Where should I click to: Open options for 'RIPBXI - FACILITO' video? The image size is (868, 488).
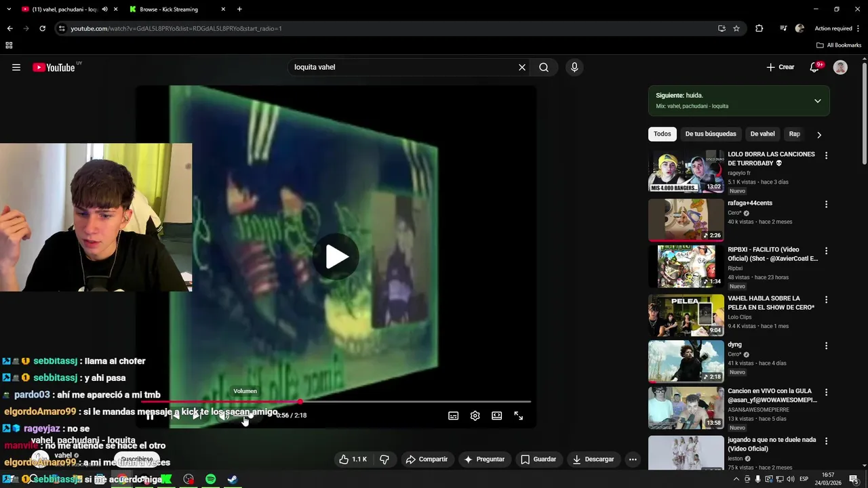point(826,251)
